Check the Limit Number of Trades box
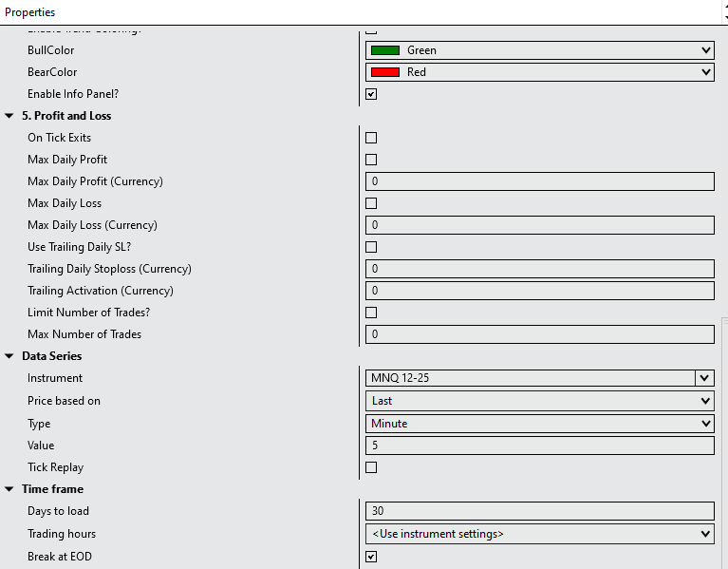Screen dimensions: 728x569 [x=371, y=313]
